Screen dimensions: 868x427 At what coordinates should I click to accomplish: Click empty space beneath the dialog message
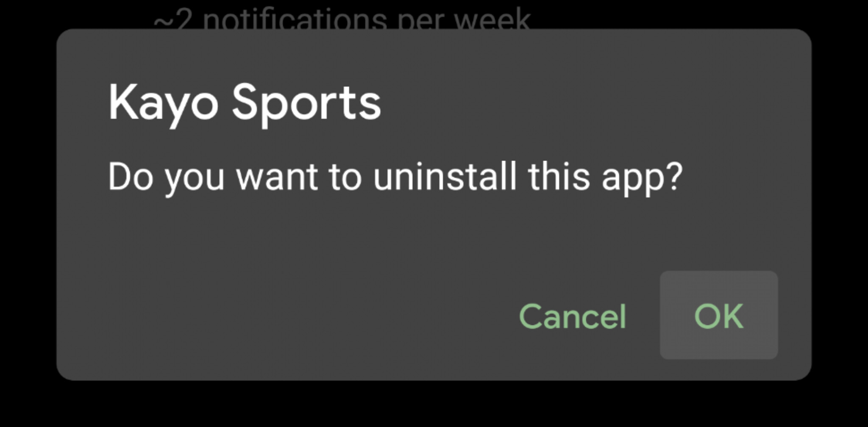click(381, 237)
